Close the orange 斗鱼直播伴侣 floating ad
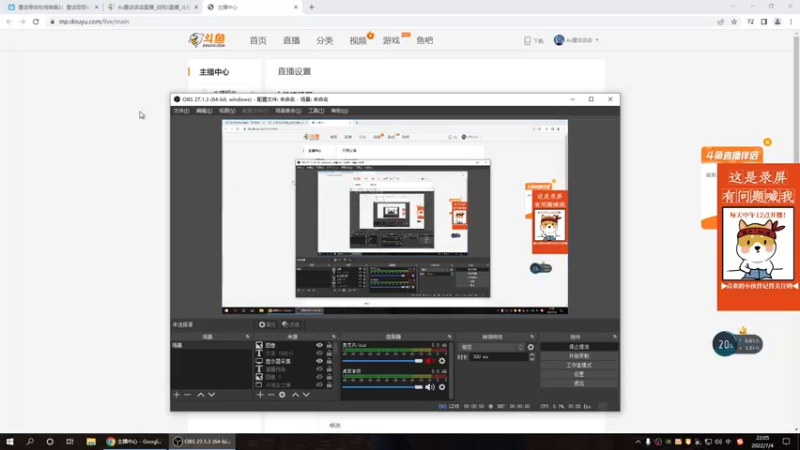This screenshot has width=800, height=450. click(767, 142)
